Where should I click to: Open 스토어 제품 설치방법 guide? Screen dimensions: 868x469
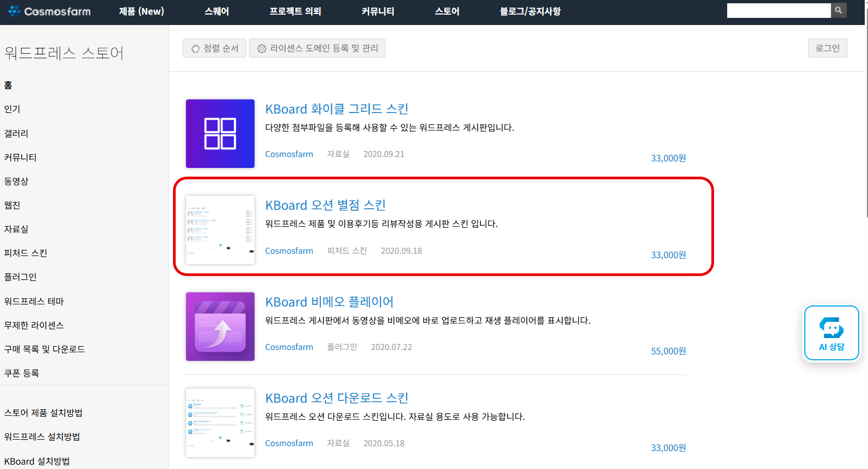point(44,412)
